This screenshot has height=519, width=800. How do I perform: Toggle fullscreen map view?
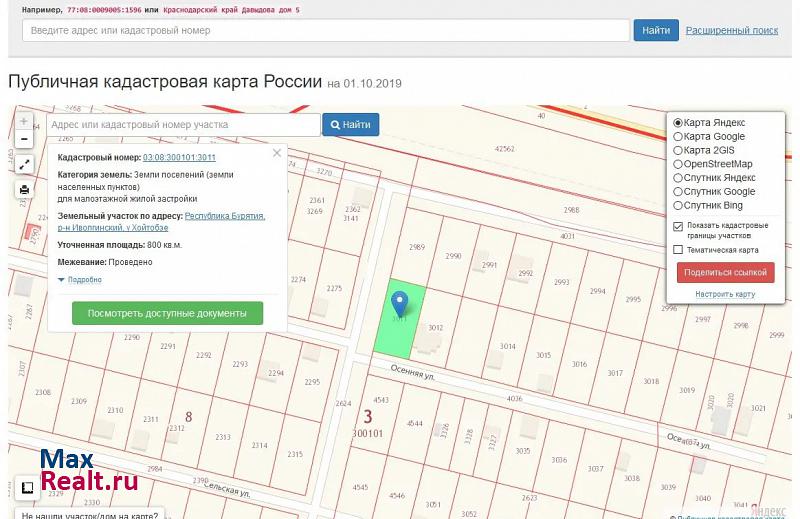click(x=24, y=164)
